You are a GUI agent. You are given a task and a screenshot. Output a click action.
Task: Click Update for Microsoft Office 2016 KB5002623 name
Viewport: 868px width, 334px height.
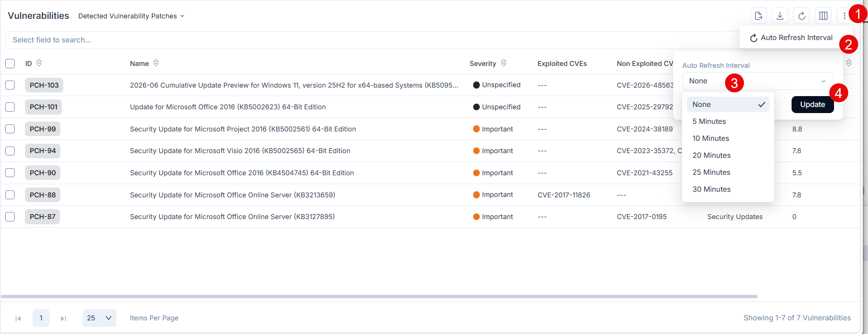point(228,107)
